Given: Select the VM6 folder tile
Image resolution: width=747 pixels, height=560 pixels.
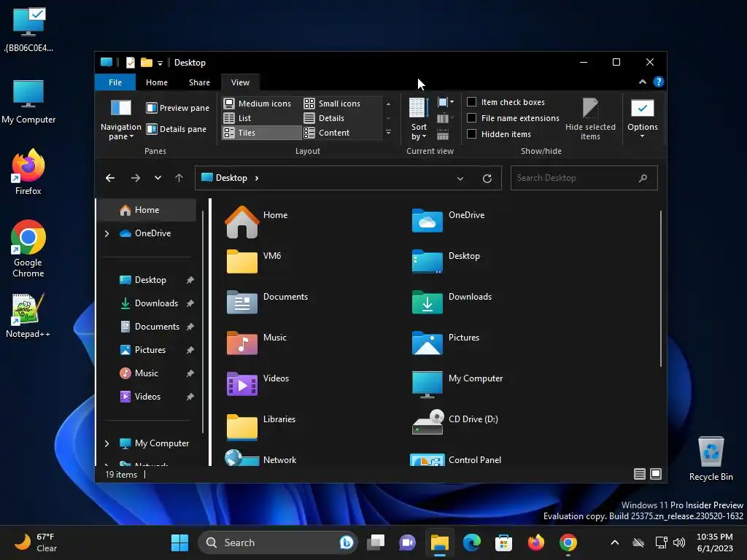Looking at the screenshot, I should 255,262.
